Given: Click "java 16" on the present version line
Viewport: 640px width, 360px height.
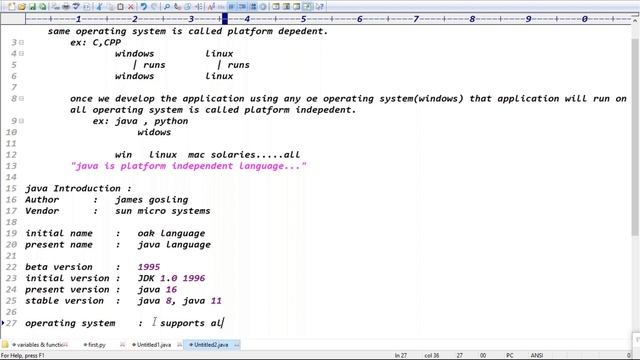Looking at the screenshot, I should (x=157, y=290).
